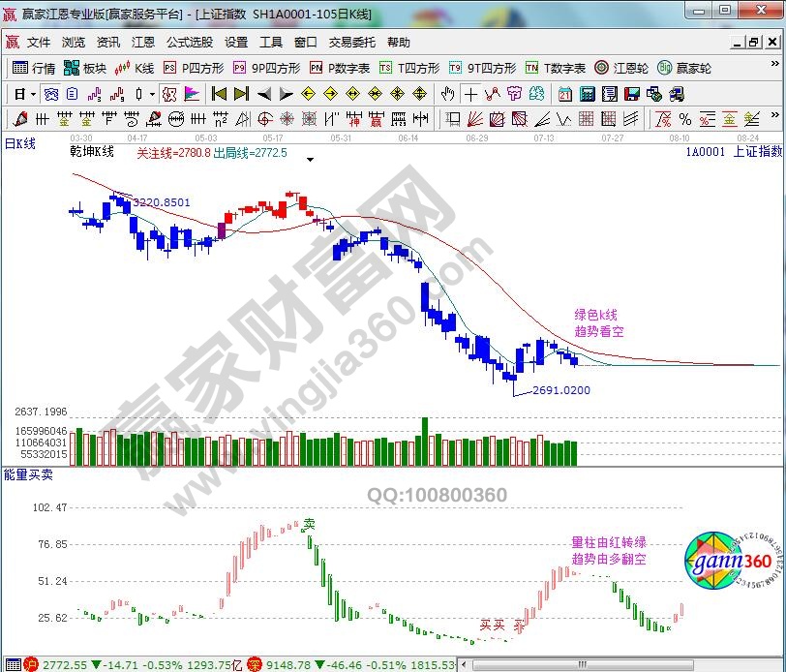Jump to first bar with skip-back arrow
The height and width of the screenshot is (672, 786).
(x=219, y=94)
